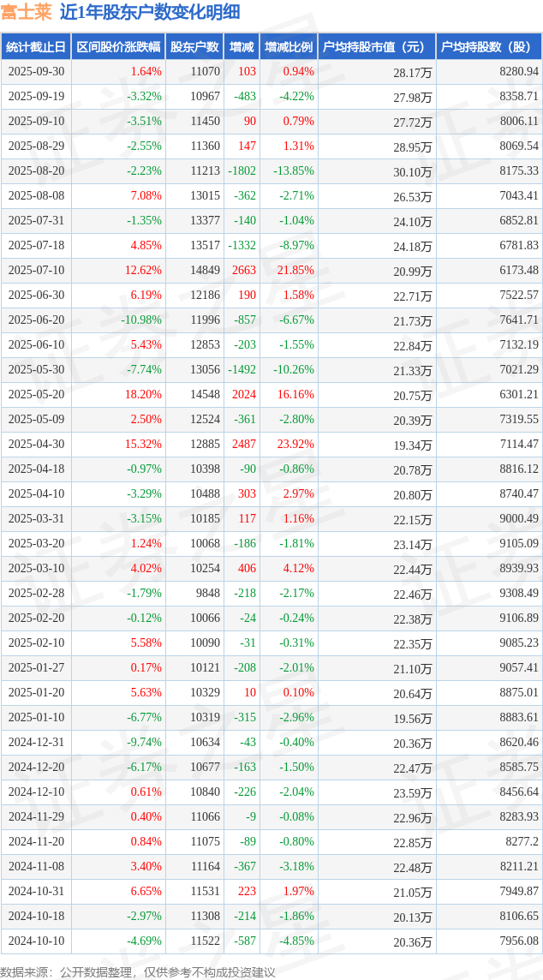This screenshot has width=543, height=980.
Task: Click the 统计截止日 column header
Action: tap(36, 47)
